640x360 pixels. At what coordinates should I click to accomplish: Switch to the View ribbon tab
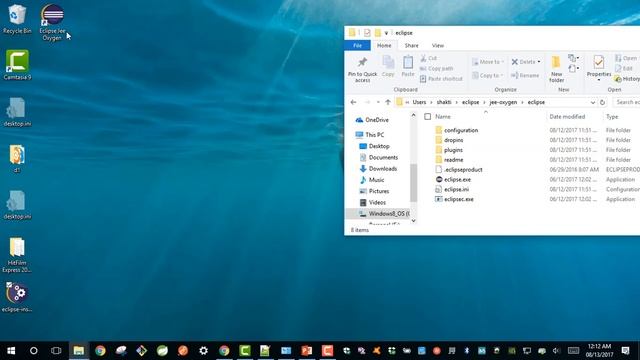[x=438, y=46]
